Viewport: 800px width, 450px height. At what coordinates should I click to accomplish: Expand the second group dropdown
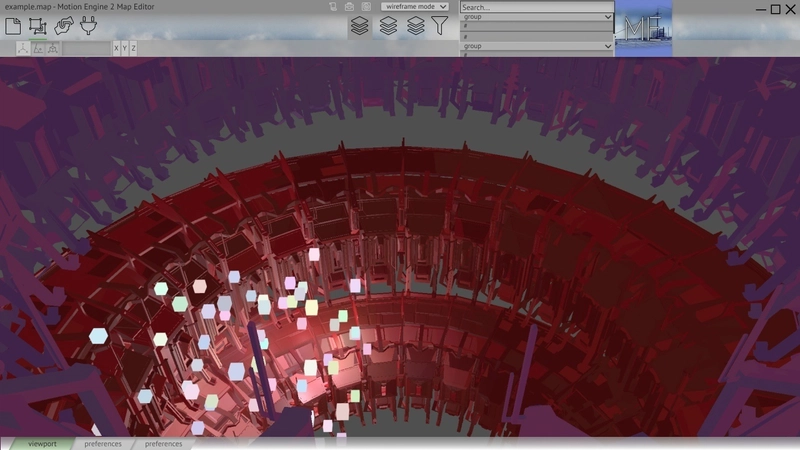pyautogui.click(x=536, y=46)
